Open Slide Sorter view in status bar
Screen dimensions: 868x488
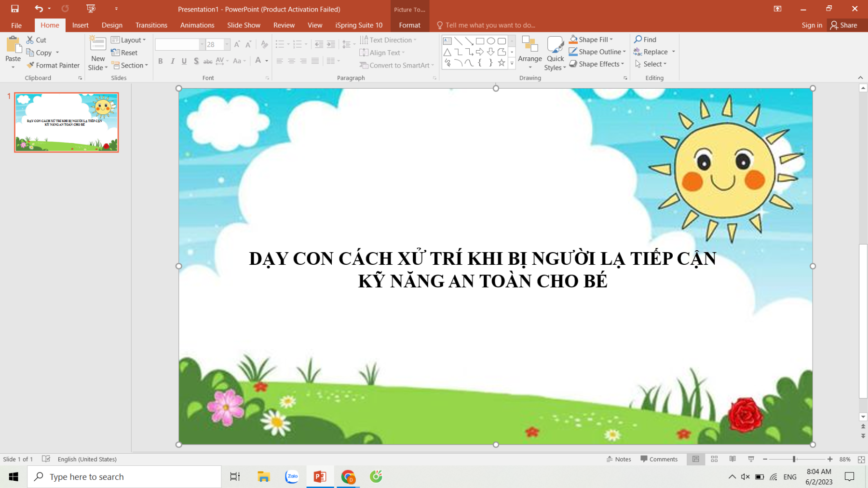point(714,459)
